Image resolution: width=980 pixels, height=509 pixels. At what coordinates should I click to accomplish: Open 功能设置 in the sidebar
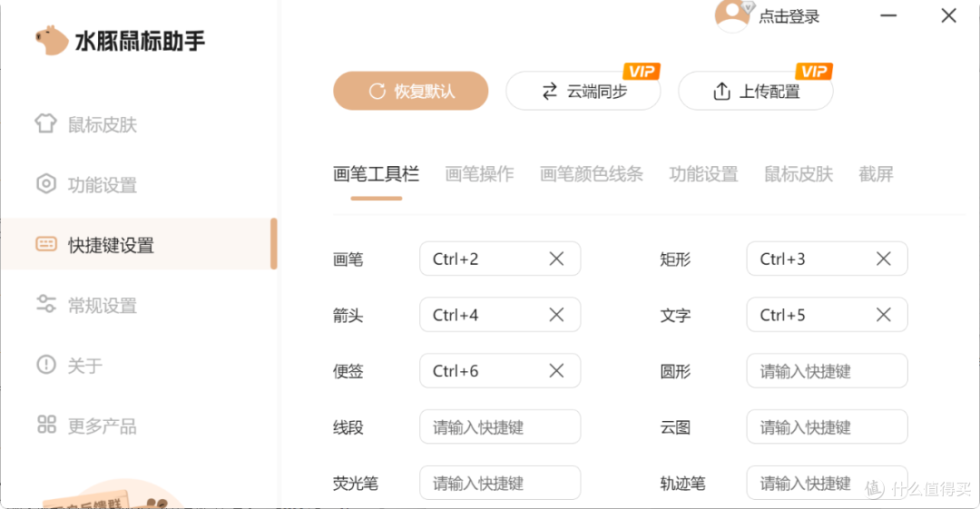click(x=86, y=184)
